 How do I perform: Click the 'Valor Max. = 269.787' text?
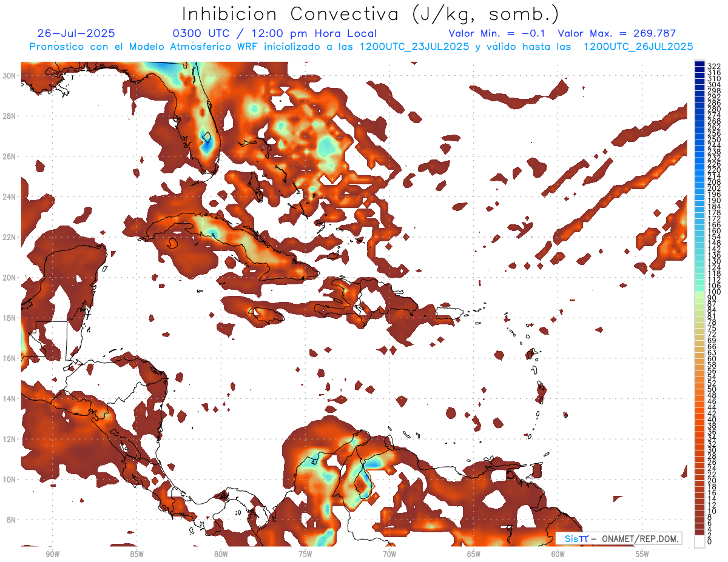coord(617,34)
